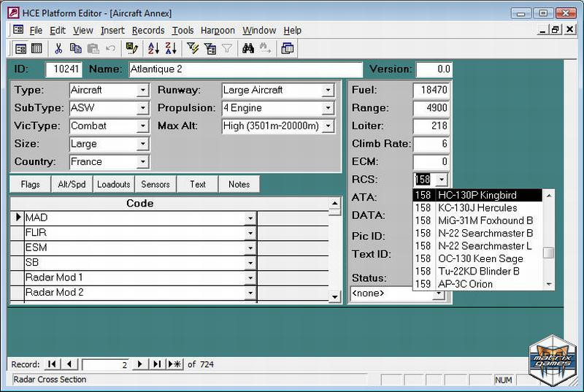
Task: Toggle the Apply Filter funnel icon
Action: [227, 48]
